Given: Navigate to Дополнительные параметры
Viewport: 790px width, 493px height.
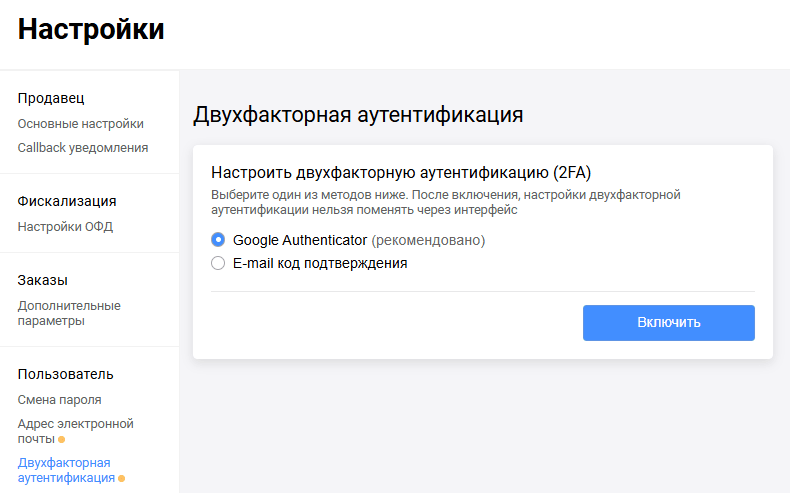Looking at the screenshot, I should (69, 313).
